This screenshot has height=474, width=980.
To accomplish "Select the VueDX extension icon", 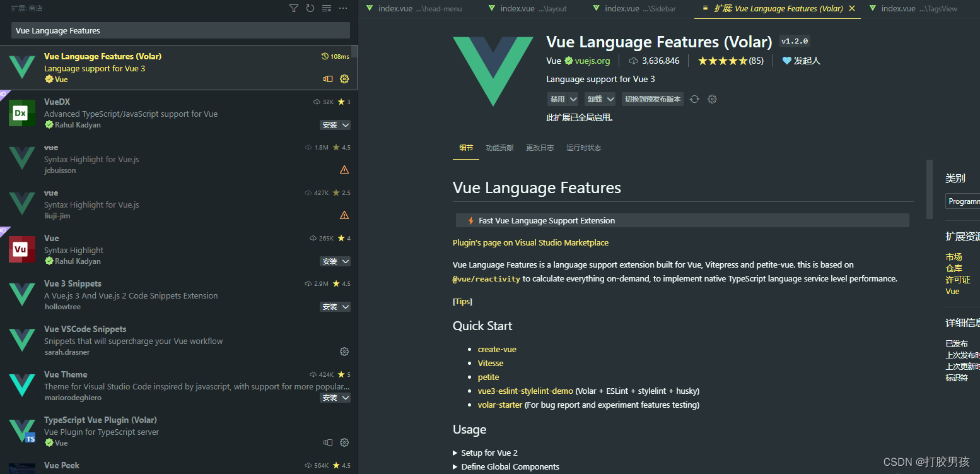I will tap(21, 113).
